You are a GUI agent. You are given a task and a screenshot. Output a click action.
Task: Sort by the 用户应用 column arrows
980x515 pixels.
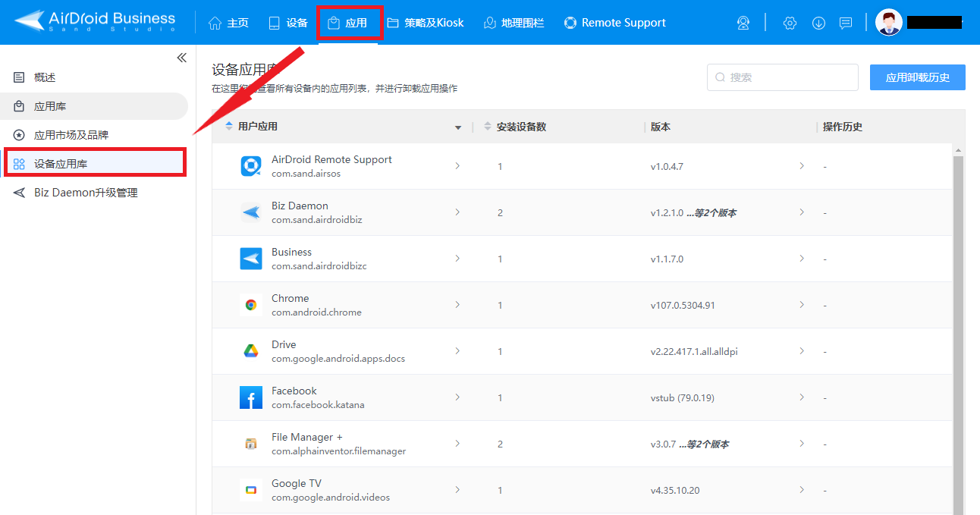(x=229, y=127)
